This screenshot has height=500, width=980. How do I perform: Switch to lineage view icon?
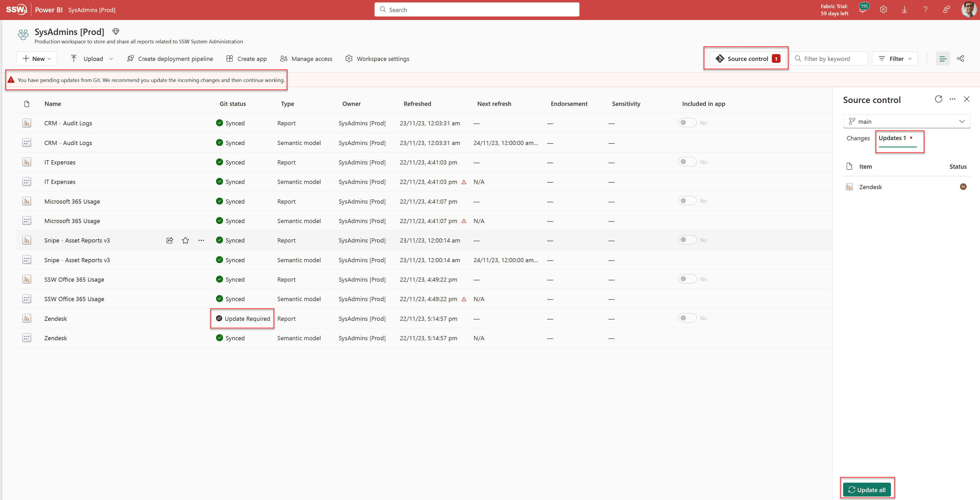960,59
